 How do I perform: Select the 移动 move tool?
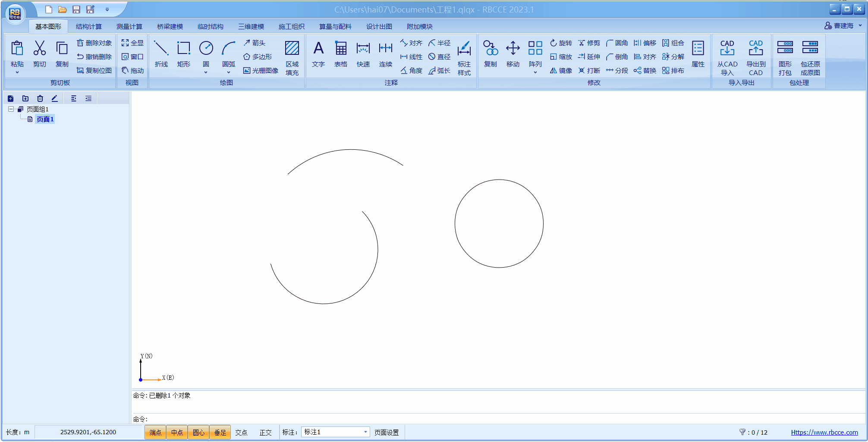tap(513, 54)
